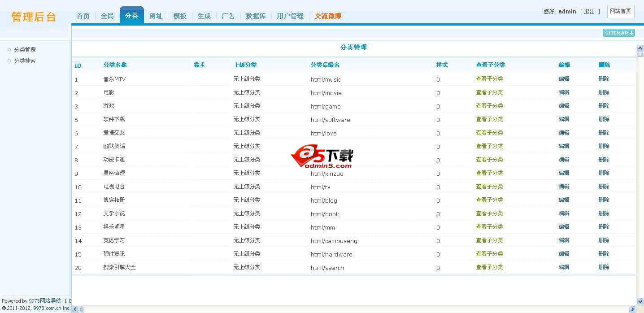
Task: Open the 交流微博 menu item
Action: [x=327, y=16]
